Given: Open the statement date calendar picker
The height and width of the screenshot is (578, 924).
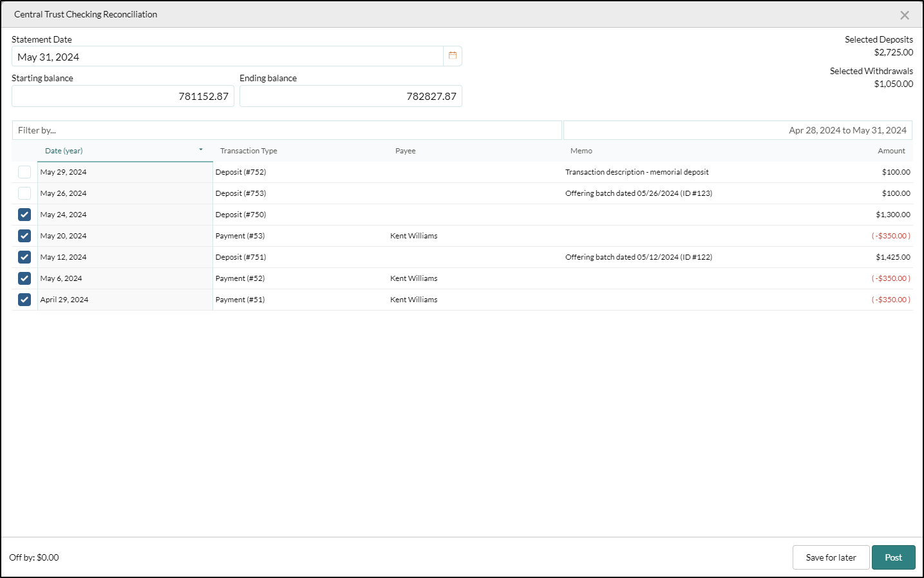Looking at the screenshot, I should [453, 56].
